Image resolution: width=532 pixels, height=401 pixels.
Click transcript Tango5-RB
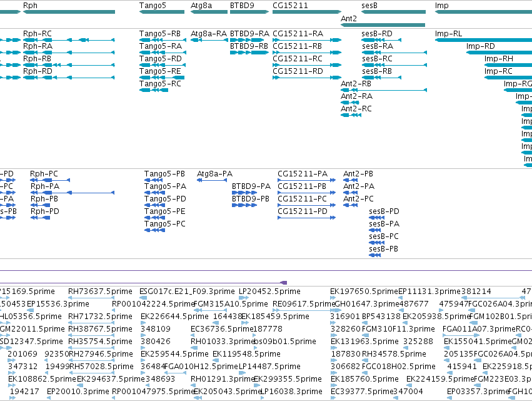[x=163, y=40]
